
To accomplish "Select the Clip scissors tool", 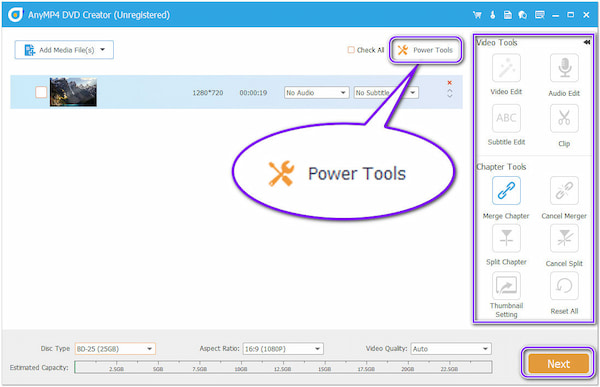I will (x=564, y=118).
